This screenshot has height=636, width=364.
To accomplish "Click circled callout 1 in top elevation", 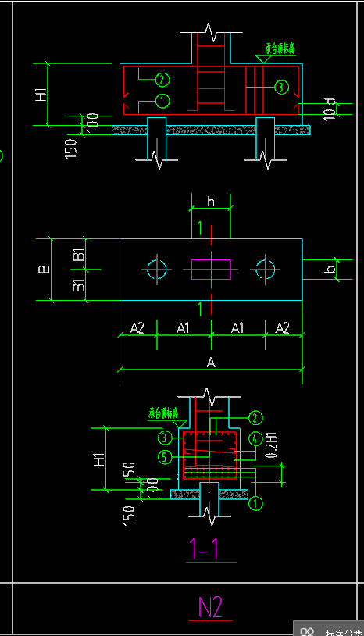I will [x=162, y=101].
